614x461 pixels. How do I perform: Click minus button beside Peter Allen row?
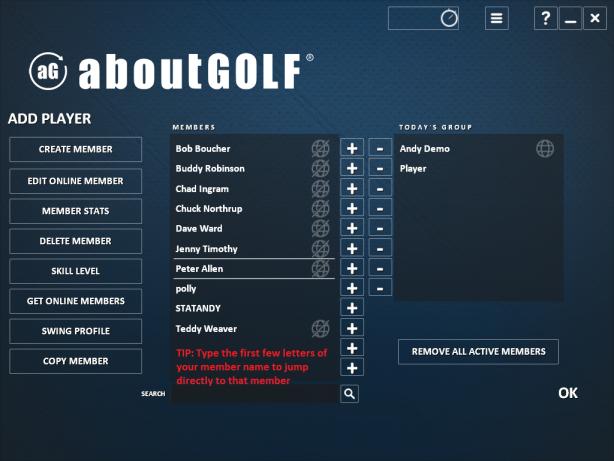pos(380,268)
